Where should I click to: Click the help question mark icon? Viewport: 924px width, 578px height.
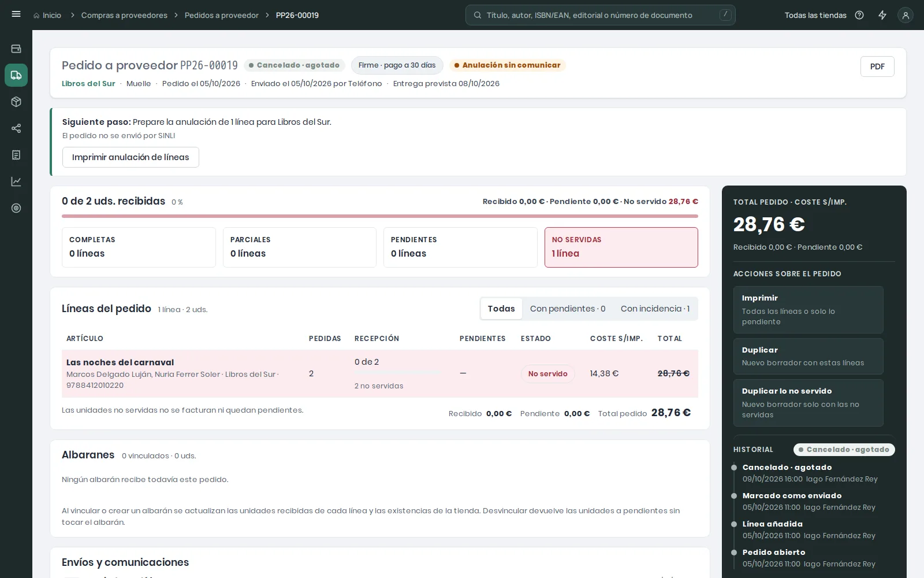point(859,16)
